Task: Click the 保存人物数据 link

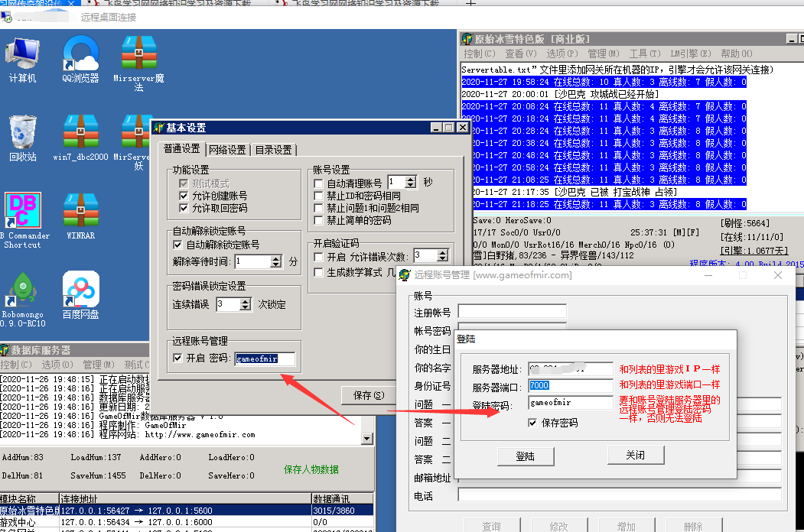Action: 311,469
